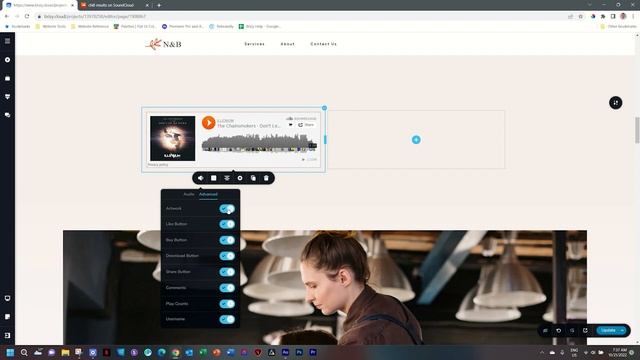Open the Other bookmarks folder

click(618, 26)
